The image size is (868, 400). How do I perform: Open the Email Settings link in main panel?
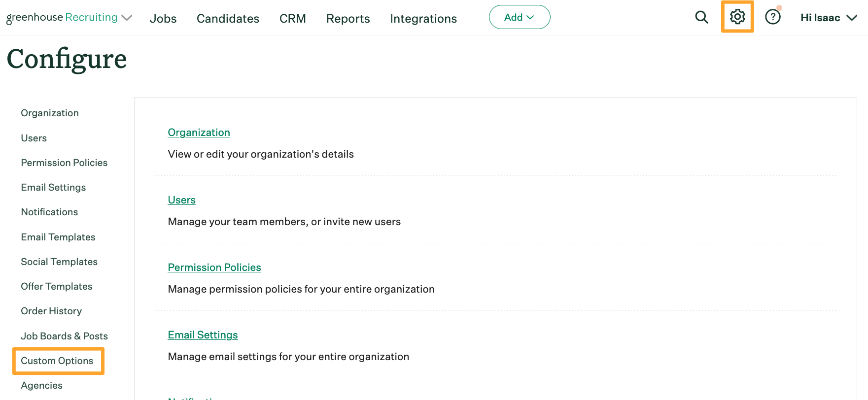203,335
